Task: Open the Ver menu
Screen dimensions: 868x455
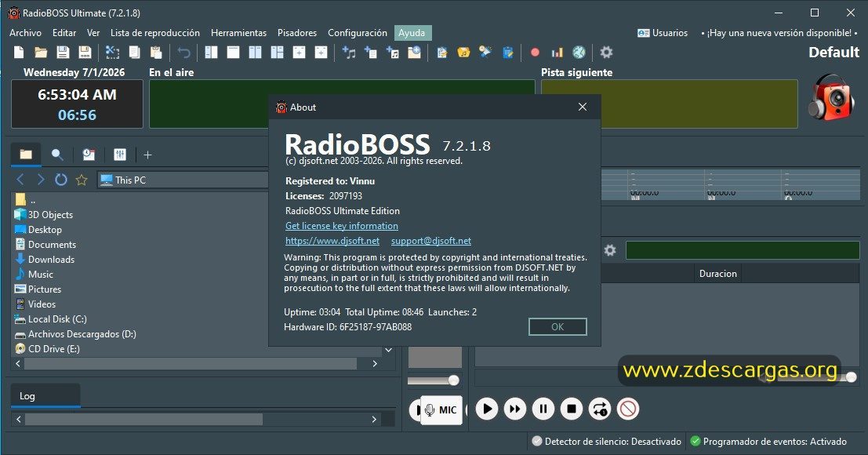Action: click(x=93, y=33)
